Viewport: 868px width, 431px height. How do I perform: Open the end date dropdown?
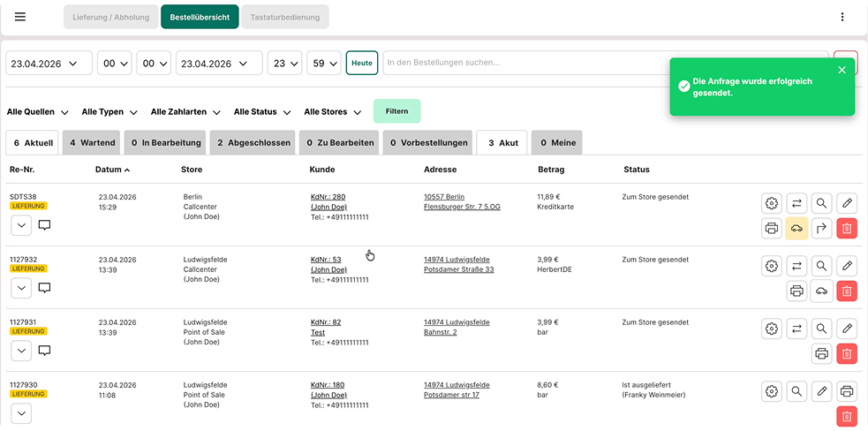(x=219, y=64)
